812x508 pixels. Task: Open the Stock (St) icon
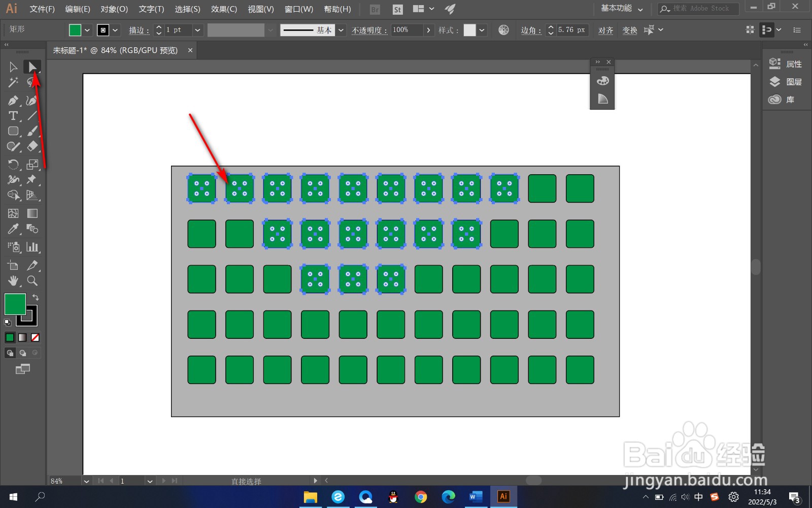point(397,9)
